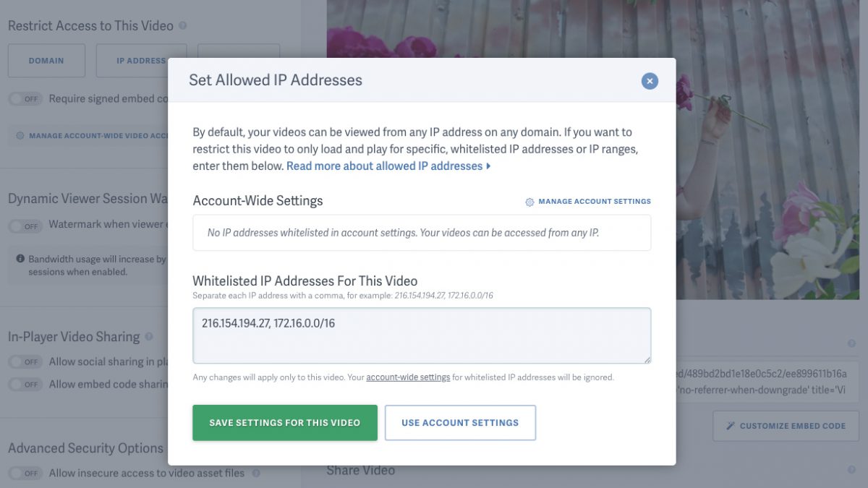The height and width of the screenshot is (488, 868).
Task: Dismiss the Set Allowed IP Addresses dialog
Action: click(650, 81)
